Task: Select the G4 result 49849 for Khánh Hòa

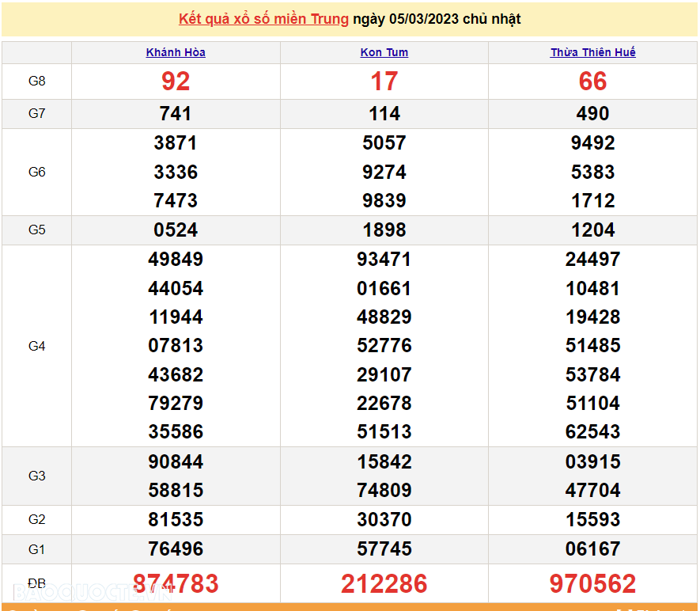Action: pos(176,259)
